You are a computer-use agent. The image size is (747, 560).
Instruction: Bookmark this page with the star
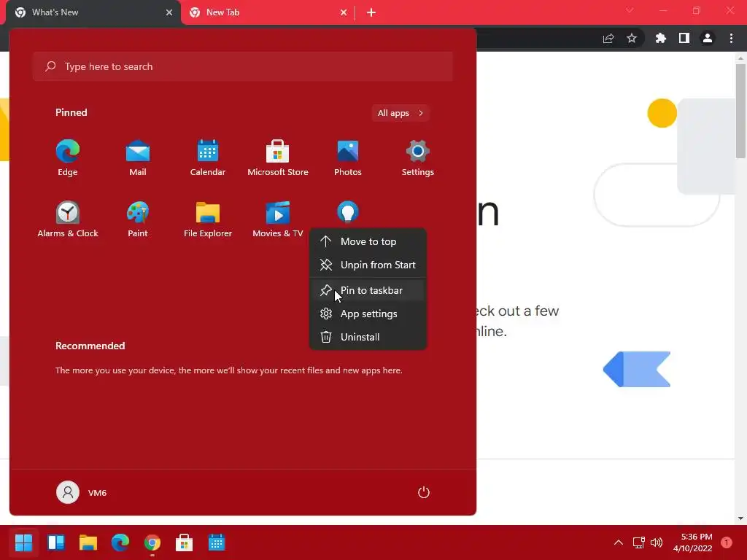[632, 38]
